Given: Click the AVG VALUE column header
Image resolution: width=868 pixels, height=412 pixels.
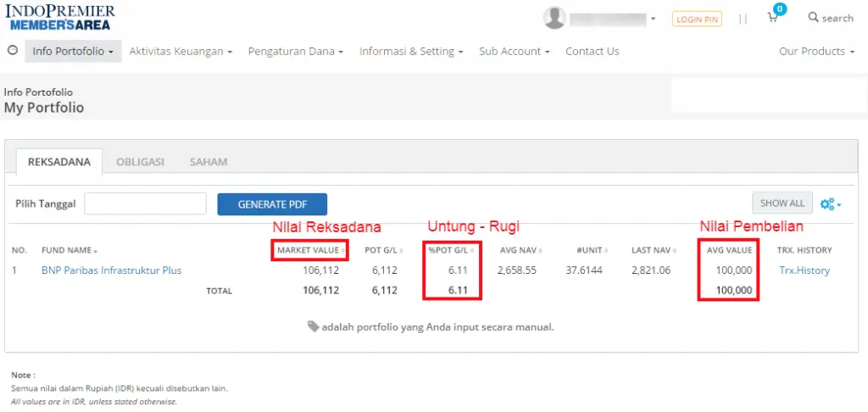Looking at the screenshot, I should pyautogui.click(x=729, y=250).
